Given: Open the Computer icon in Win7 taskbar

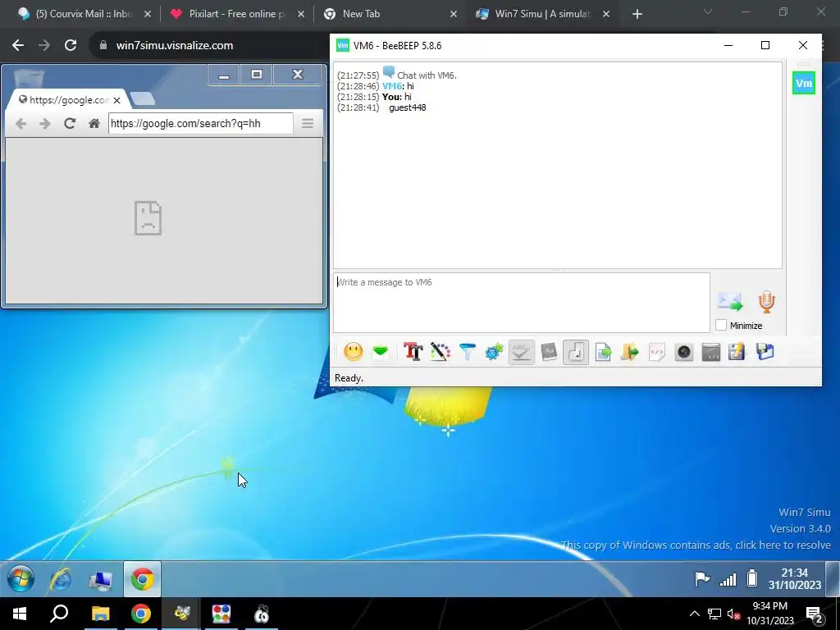Looking at the screenshot, I should pos(101,579).
